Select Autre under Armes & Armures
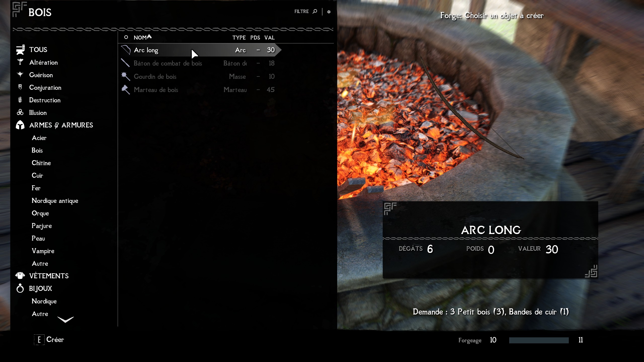This screenshot has height=362, width=644. 40,263
